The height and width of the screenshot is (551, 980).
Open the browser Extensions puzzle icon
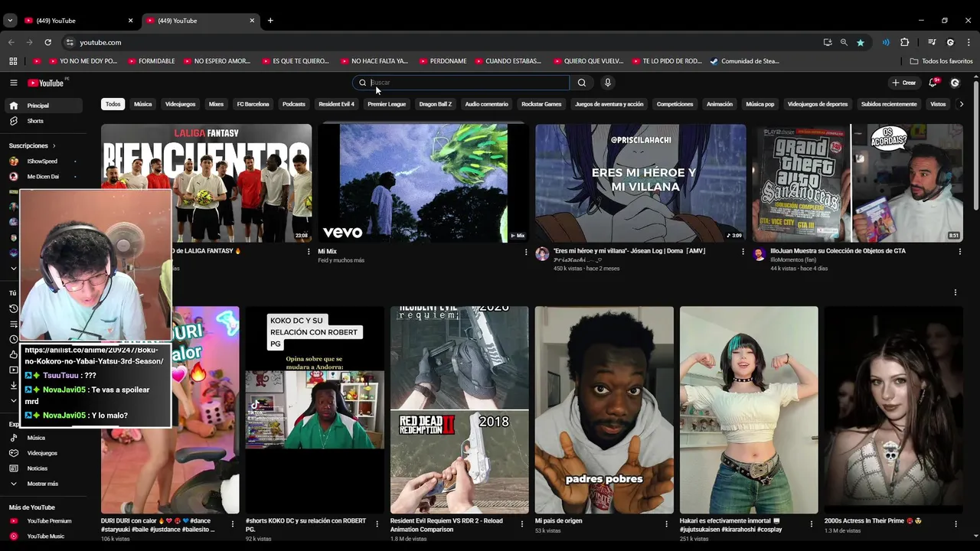[x=904, y=43]
